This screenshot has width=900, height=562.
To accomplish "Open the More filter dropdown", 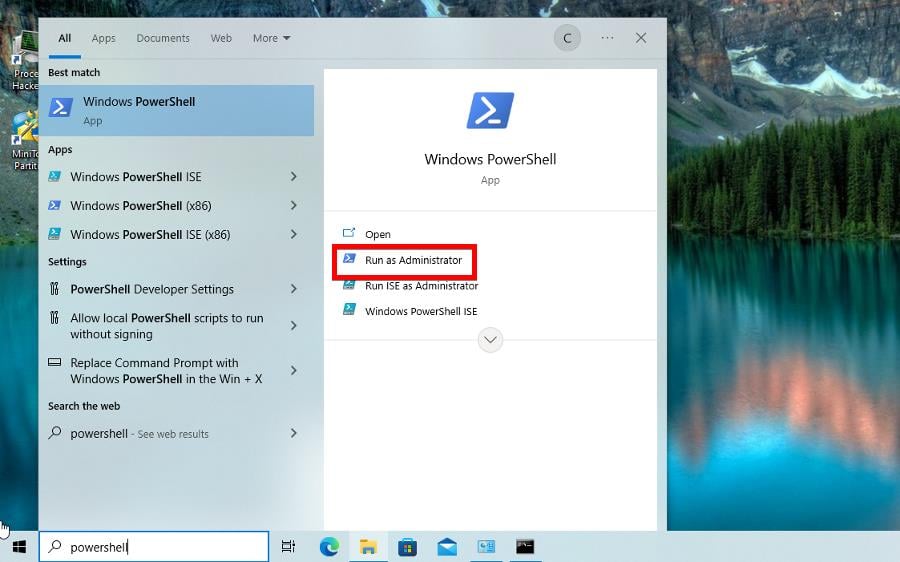I will point(271,38).
